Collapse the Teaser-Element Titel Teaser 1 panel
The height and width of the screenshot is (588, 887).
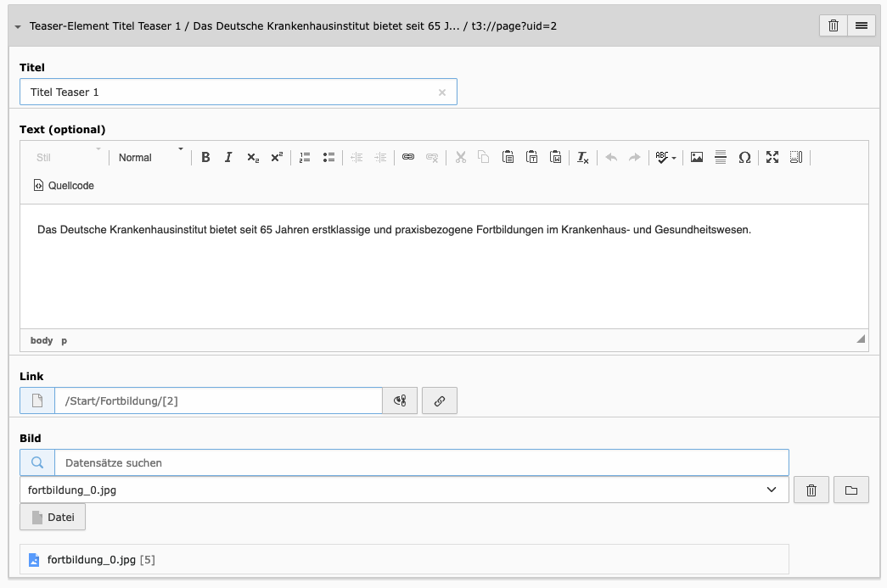point(18,26)
